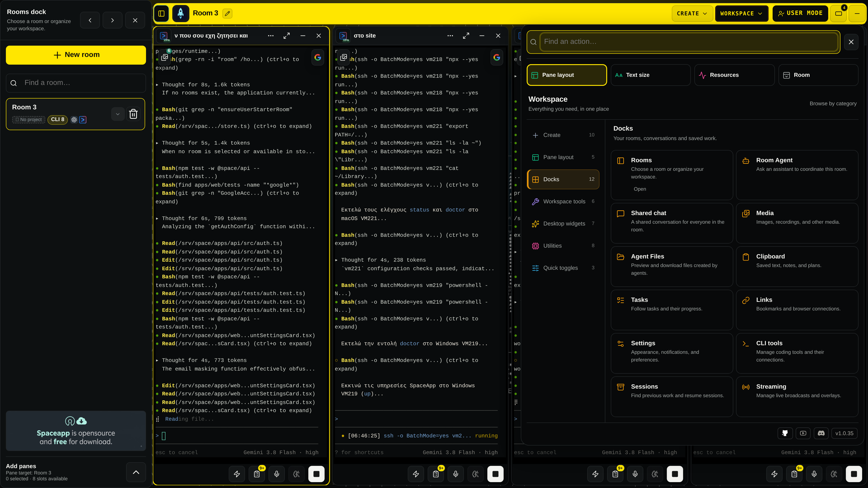Select the Text size tab
868x488 pixels.
coord(650,75)
